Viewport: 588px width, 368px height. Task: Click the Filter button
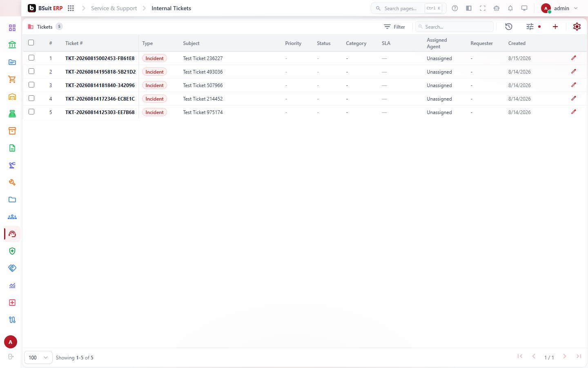tap(394, 27)
